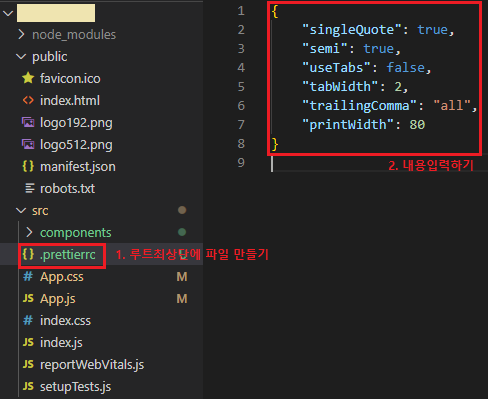Open the index.js file

tap(61, 343)
